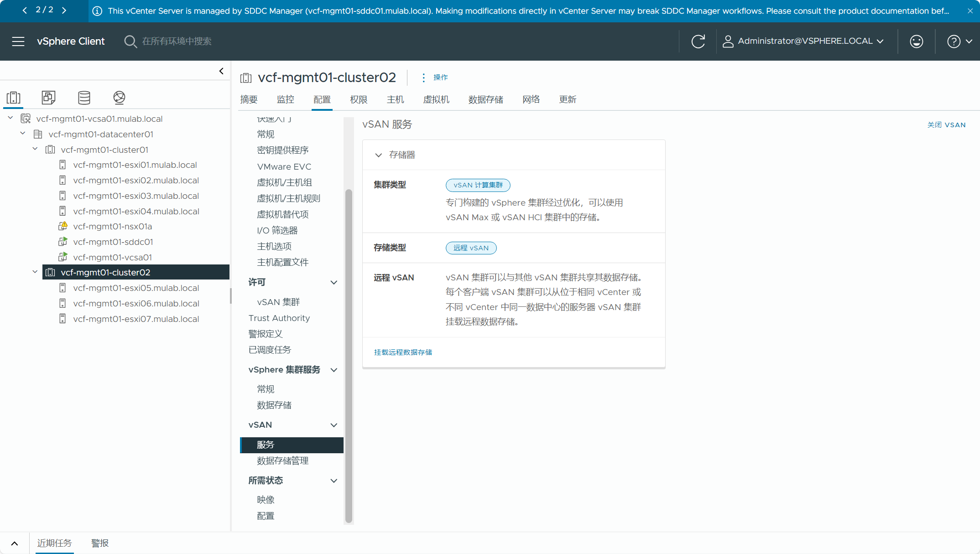Switch to Networking inventory view
Image resolution: width=980 pixels, height=554 pixels.
coord(119,98)
